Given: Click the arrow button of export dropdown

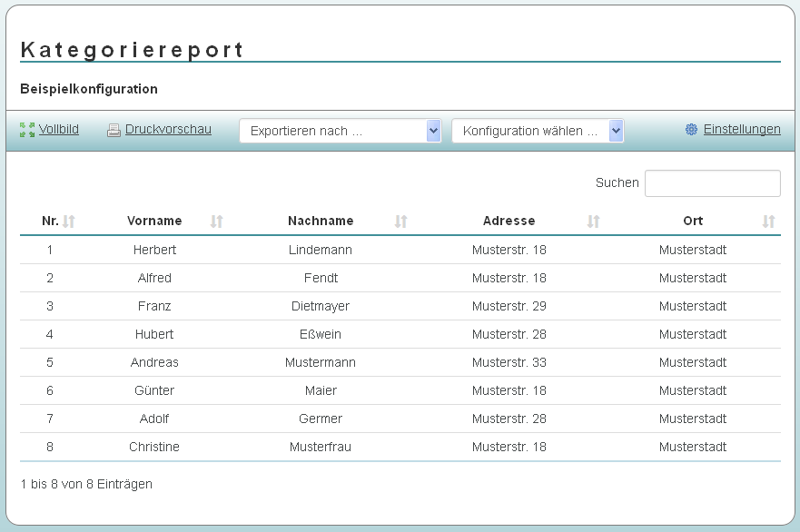Looking at the screenshot, I should 434,131.
